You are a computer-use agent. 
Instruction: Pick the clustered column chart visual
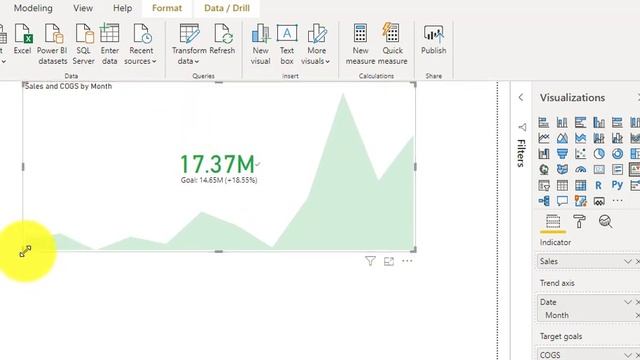[x=599, y=122]
